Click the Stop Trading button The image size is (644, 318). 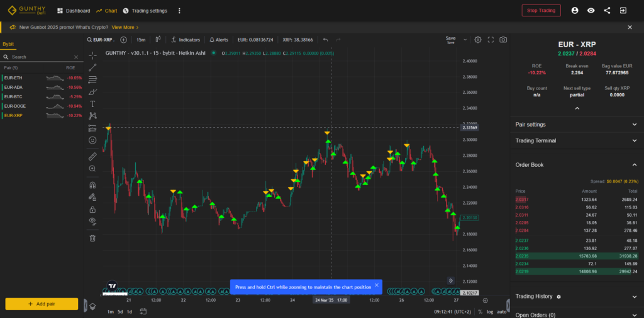pyautogui.click(x=541, y=11)
